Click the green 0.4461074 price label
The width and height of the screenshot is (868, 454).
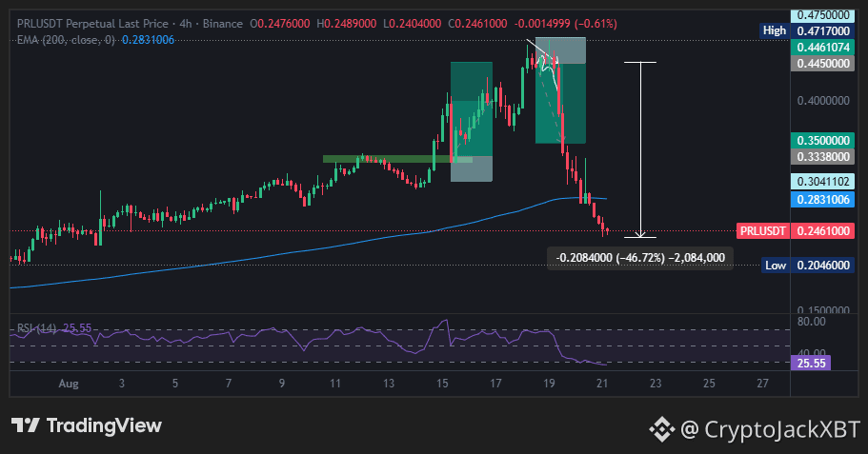point(822,47)
